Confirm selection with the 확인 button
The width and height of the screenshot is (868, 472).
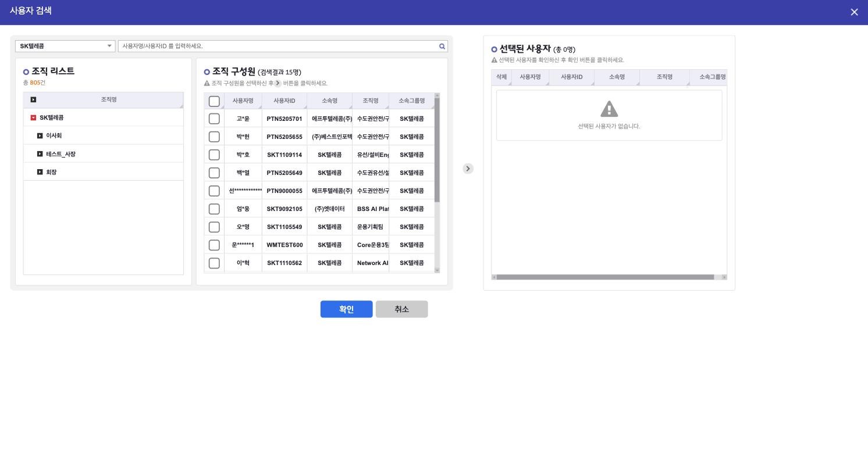tap(346, 309)
